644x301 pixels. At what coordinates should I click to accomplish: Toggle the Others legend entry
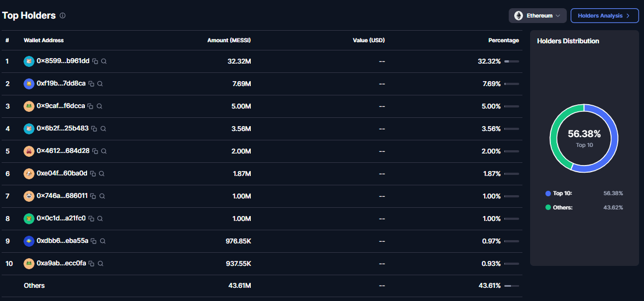click(584, 207)
